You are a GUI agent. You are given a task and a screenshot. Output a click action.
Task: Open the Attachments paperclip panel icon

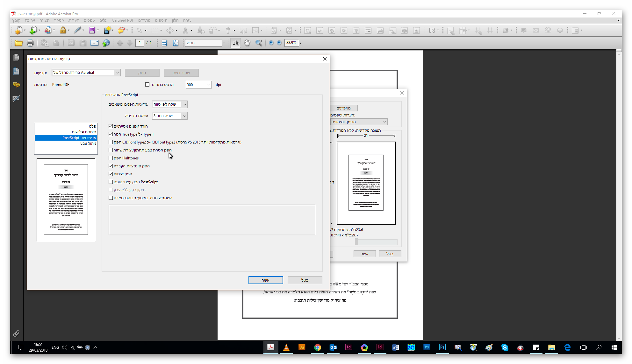(16, 333)
